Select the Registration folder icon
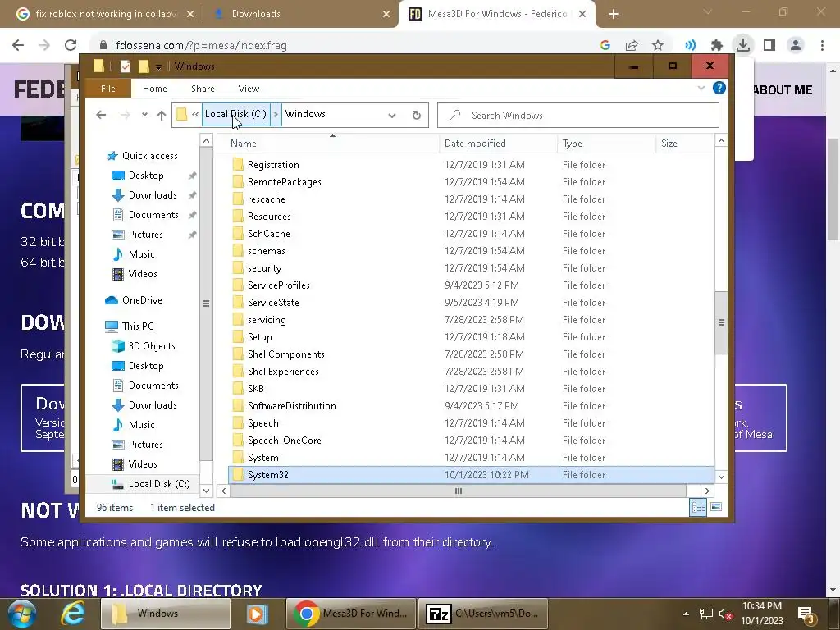The image size is (840, 630). click(238, 164)
